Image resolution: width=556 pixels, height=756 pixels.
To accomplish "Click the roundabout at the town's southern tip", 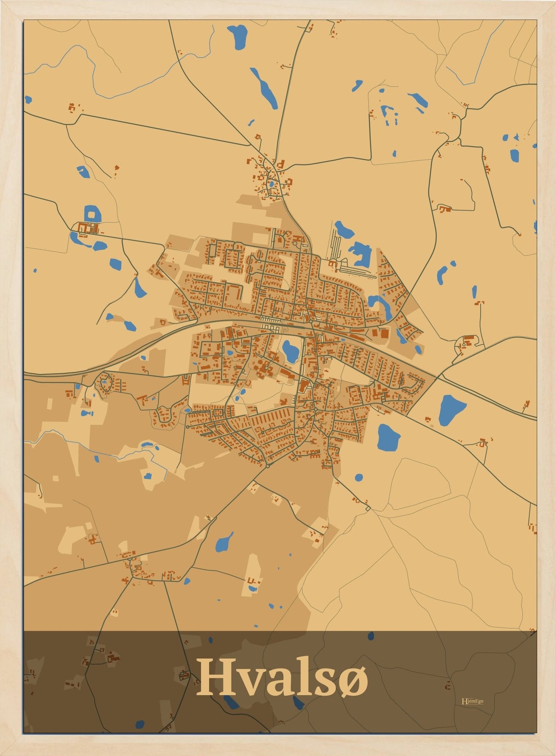I will (268, 466).
